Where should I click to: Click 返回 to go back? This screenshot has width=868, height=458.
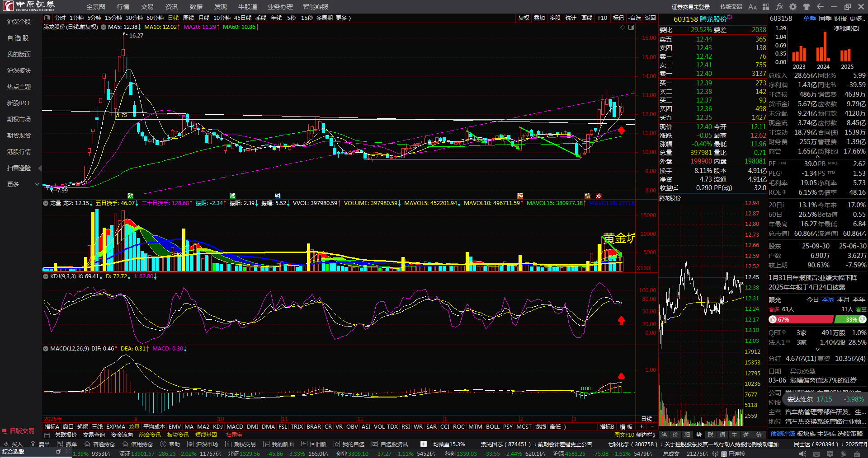pos(650,18)
